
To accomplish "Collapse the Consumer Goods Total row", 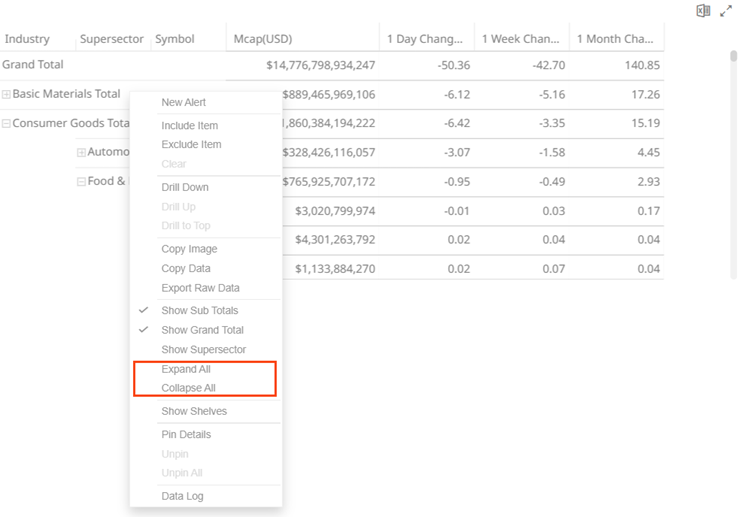I will pyautogui.click(x=7, y=124).
